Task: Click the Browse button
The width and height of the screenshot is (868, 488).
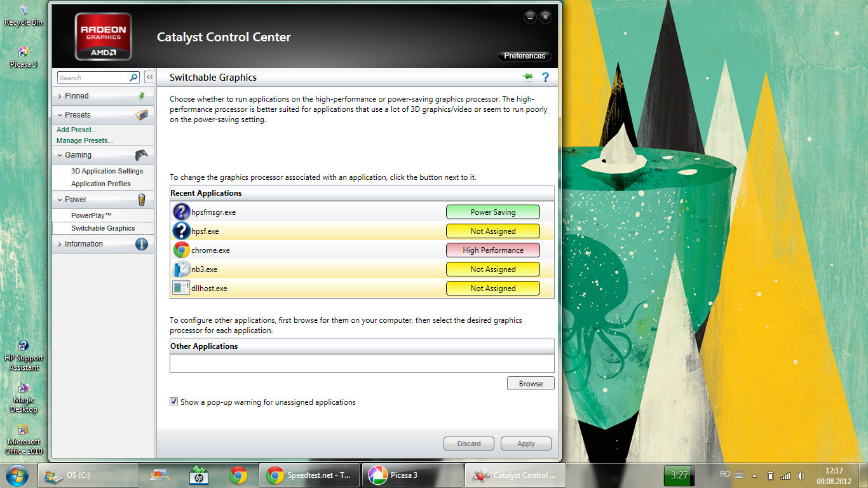Action: click(x=531, y=384)
